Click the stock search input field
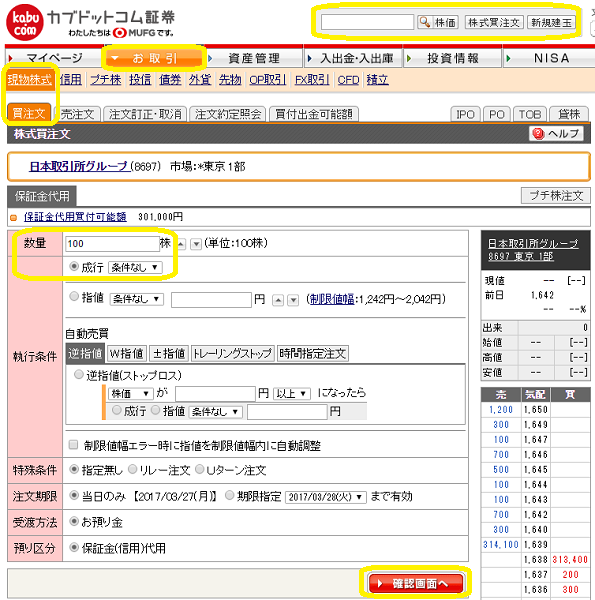Viewport: 595px width, 600px height. coord(367,22)
